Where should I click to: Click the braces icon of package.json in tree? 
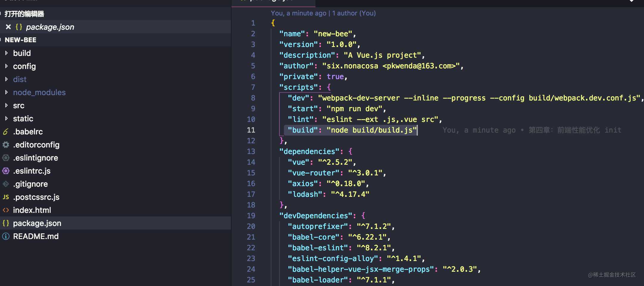[x=6, y=223]
